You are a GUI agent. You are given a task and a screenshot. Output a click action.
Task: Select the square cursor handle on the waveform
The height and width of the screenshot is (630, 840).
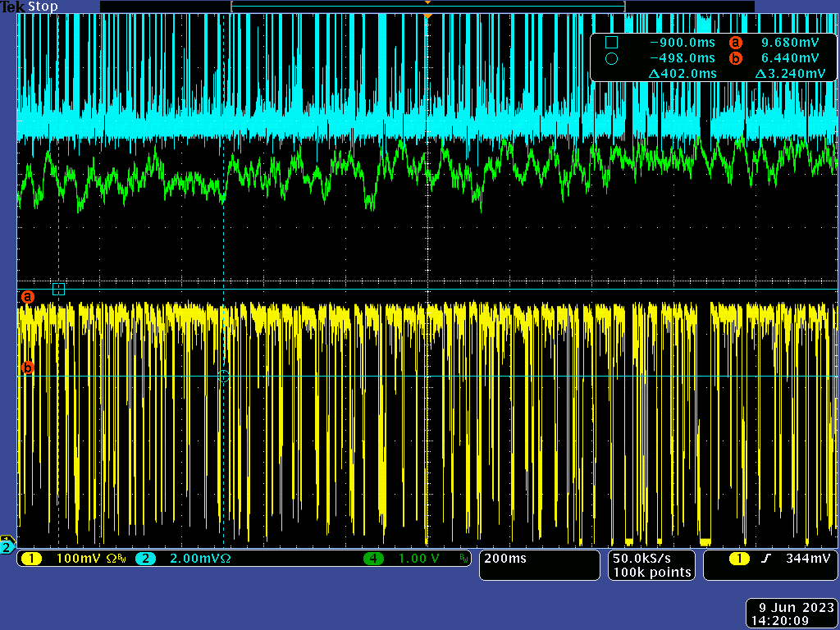[58, 289]
